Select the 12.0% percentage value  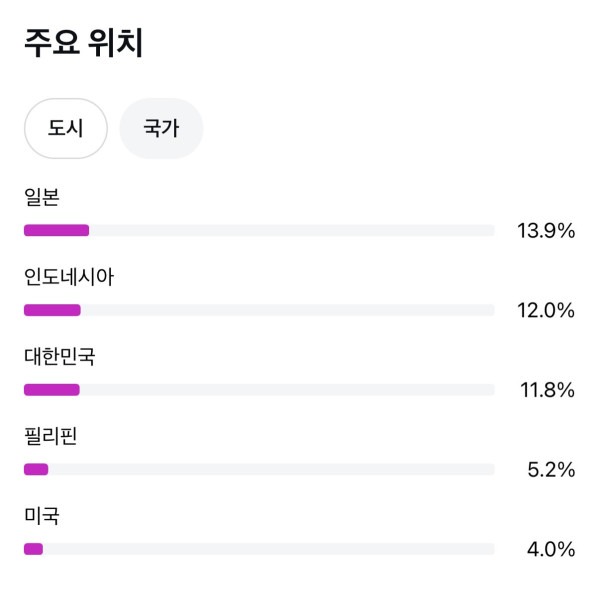546,311
